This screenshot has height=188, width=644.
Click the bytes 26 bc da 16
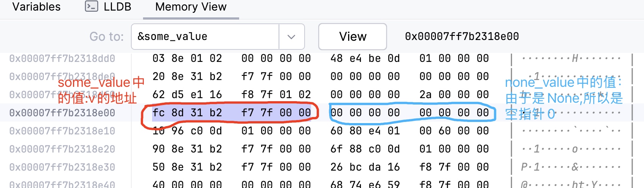click(x=365, y=167)
